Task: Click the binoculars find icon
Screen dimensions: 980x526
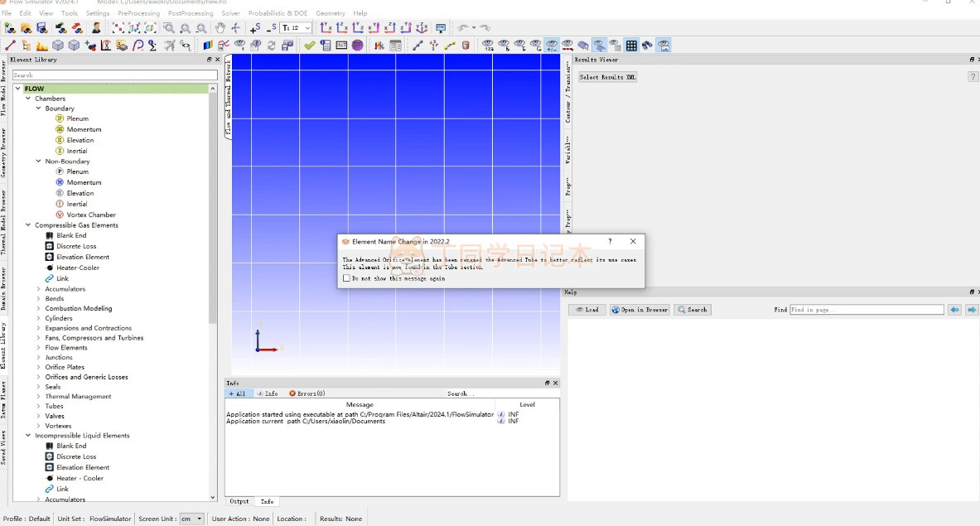Action: click(x=647, y=46)
